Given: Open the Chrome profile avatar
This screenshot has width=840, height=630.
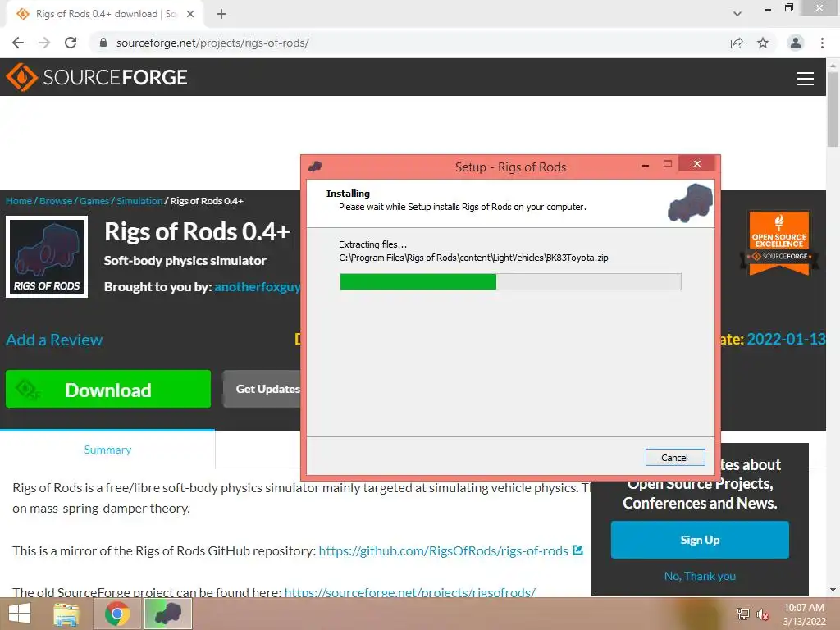Looking at the screenshot, I should tap(796, 43).
